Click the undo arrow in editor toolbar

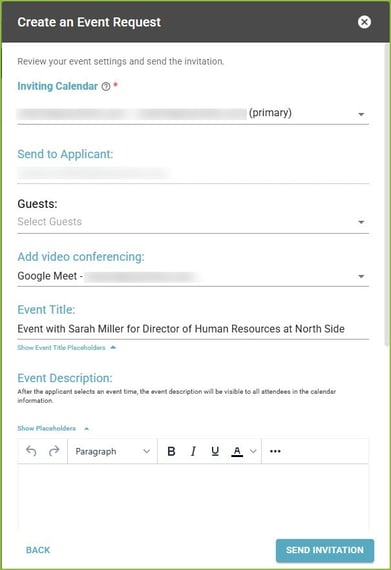point(31,451)
